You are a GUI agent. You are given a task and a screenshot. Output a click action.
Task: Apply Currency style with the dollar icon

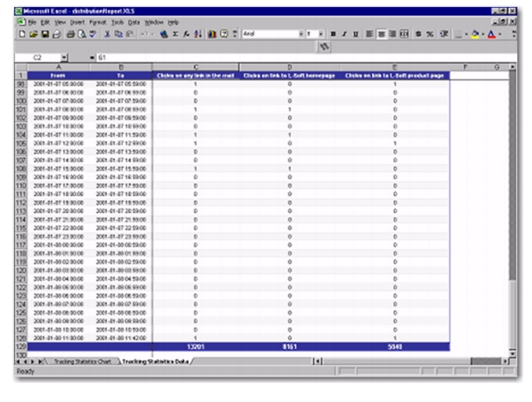click(x=419, y=35)
